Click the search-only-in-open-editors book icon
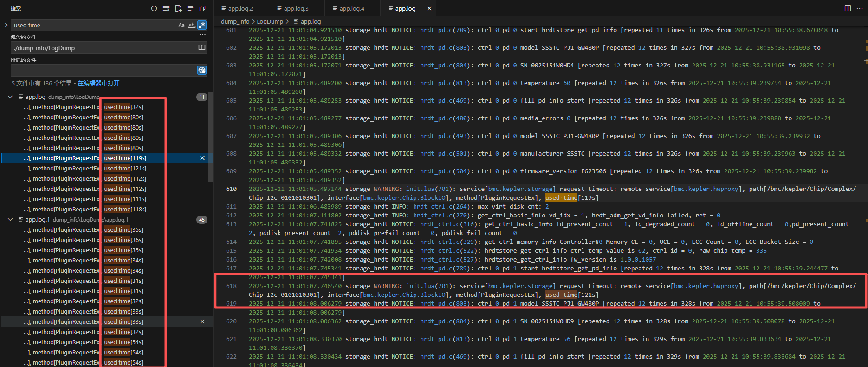The width and height of the screenshot is (868, 367). [x=202, y=47]
